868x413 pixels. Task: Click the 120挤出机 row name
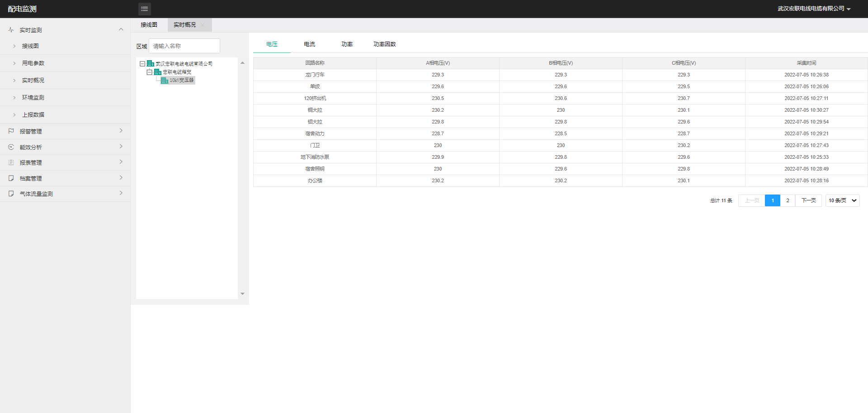(x=315, y=99)
